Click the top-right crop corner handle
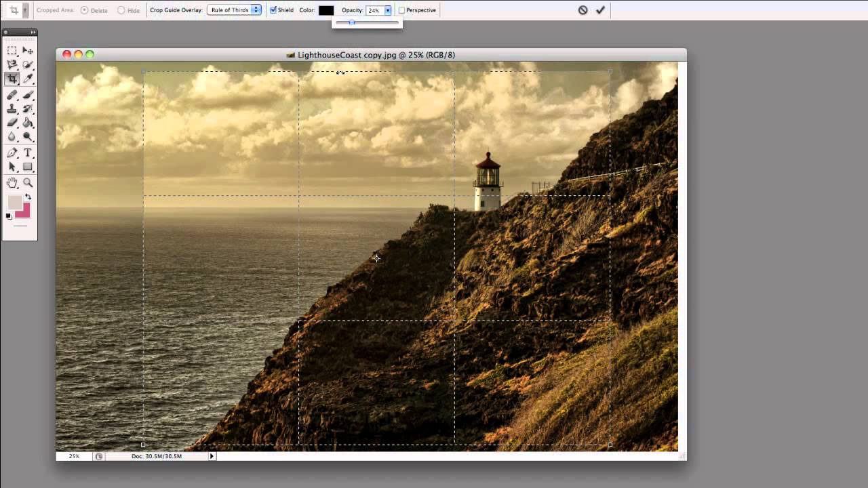The height and width of the screenshot is (488, 868). point(610,71)
